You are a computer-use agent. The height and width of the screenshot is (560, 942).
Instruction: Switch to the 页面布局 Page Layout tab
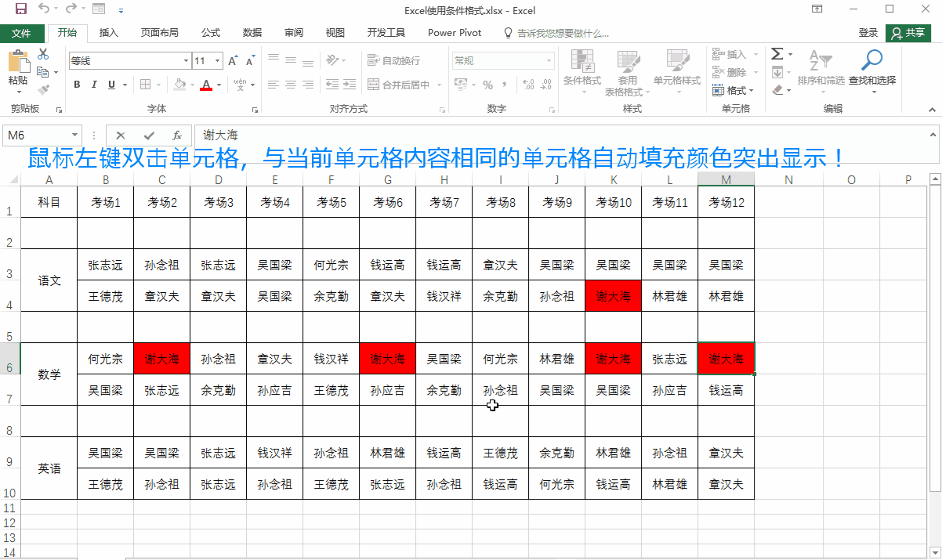point(160,33)
